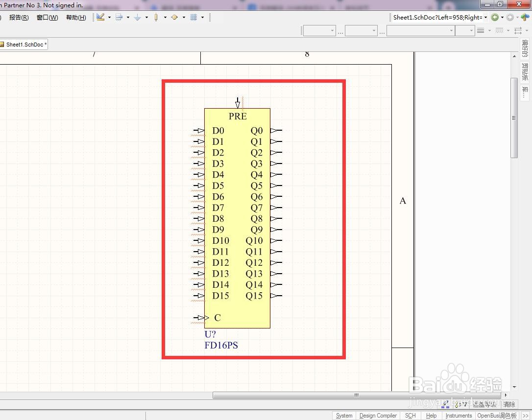Viewport: 532px width, 420px height.
Task: Expand grids dropdown arrow
Action: (x=202, y=17)
